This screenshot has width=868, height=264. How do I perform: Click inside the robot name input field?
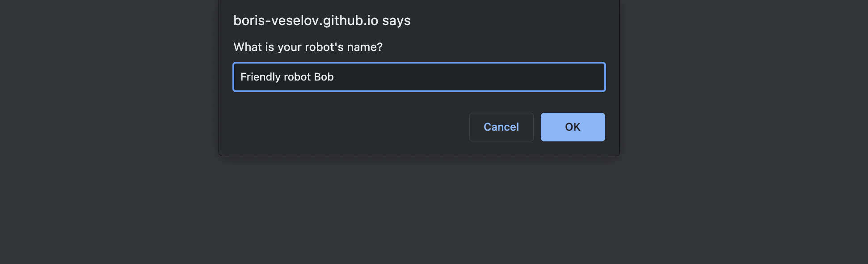point(418,77)
